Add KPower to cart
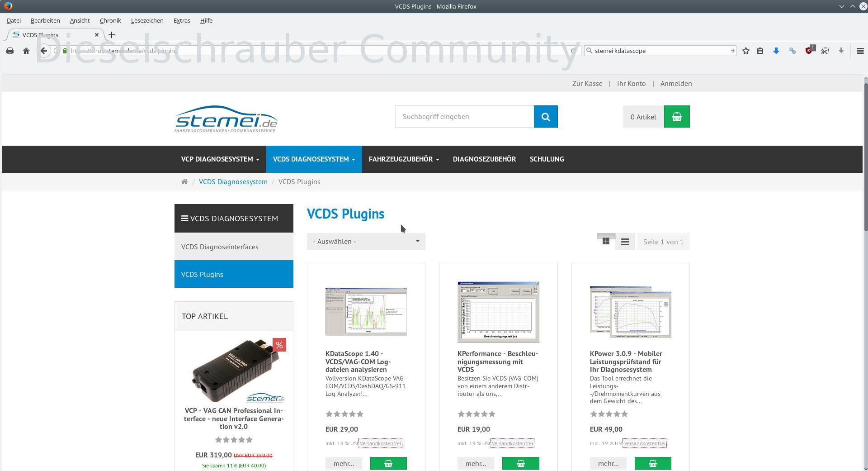The height and width of the screenshot is (471, 868). click(x=653, y=463)
